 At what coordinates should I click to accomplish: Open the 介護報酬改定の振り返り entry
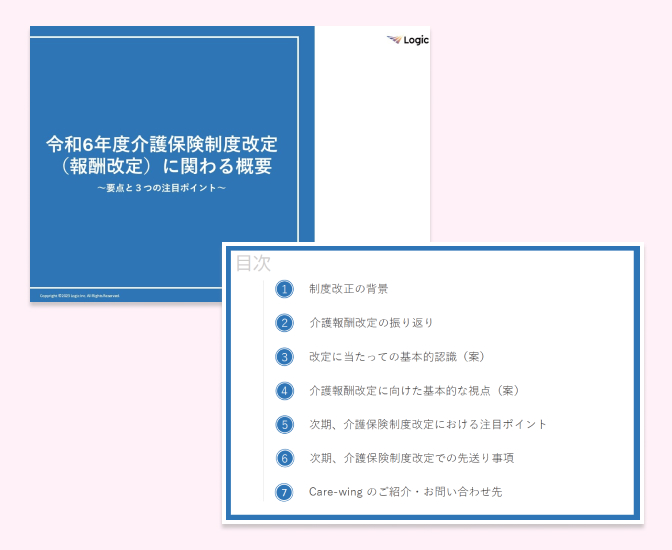coord(371,323)
